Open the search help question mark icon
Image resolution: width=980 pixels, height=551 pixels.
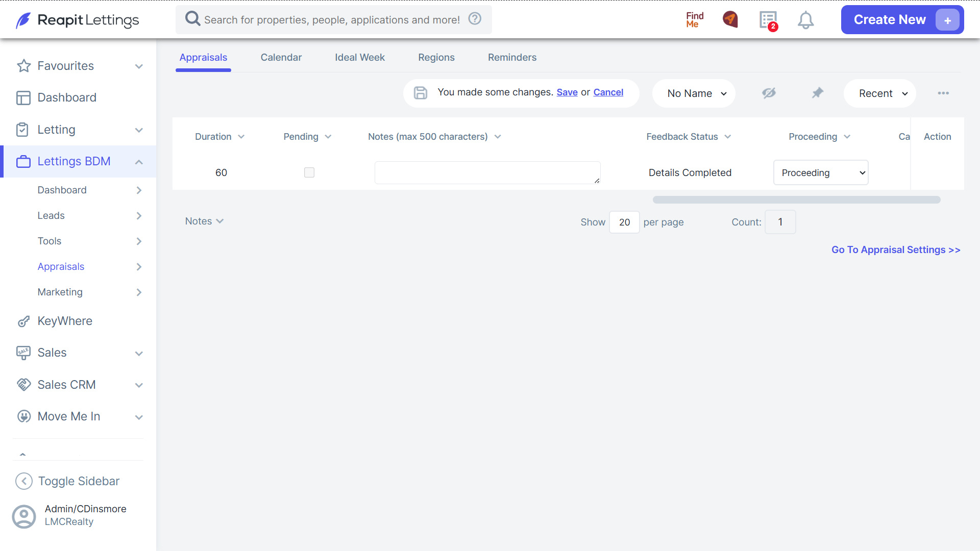[x=475, y=19]
